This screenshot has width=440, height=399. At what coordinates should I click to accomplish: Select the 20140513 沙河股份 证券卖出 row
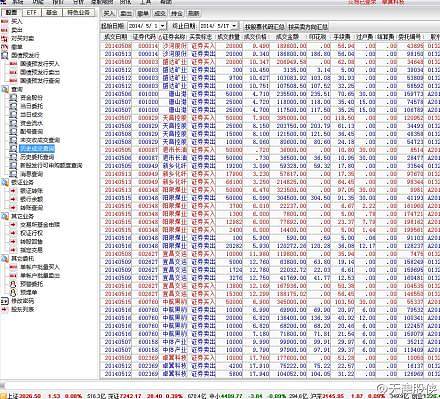270,54
